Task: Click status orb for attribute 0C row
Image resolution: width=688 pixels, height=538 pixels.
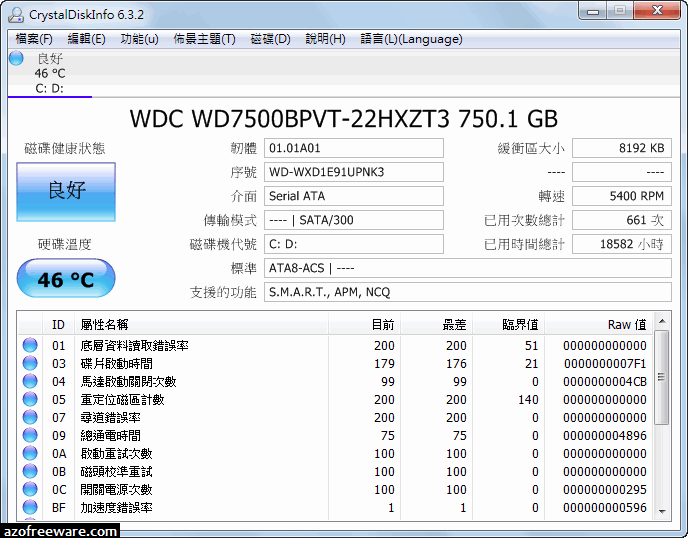Action: point(30,489)
